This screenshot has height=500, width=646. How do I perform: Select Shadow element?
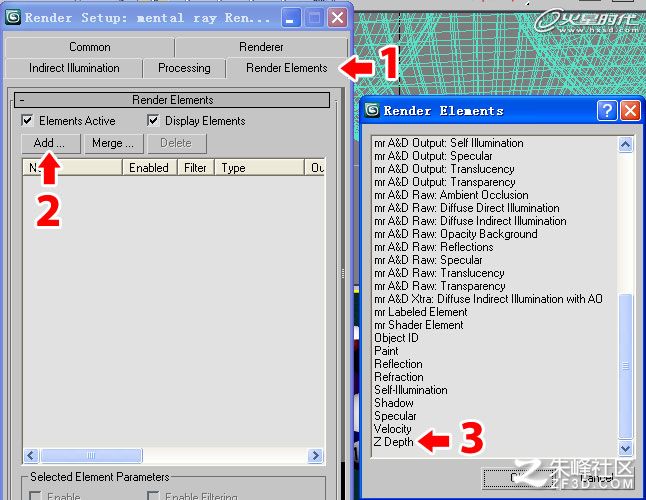point(393,403)
